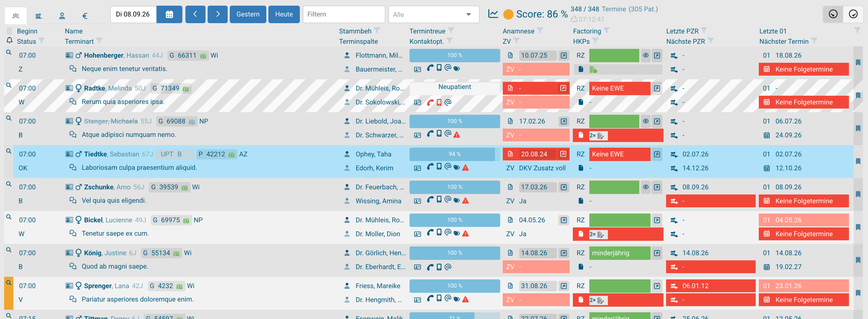Click the calendar icon beside 24.09.26
Screen dimensions: 868x319
(766, 135)
